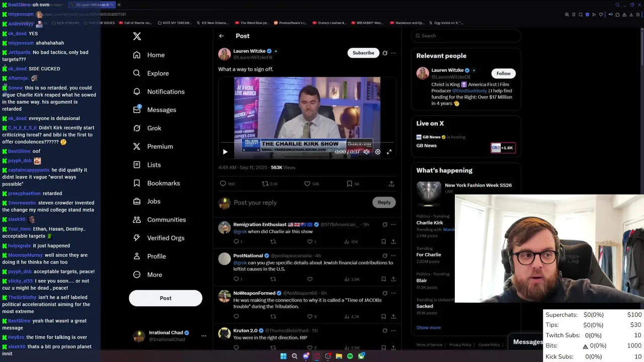Like Remigration Enthusiast's reply
This screenshot has width=644, height=362.
[310, 241]
